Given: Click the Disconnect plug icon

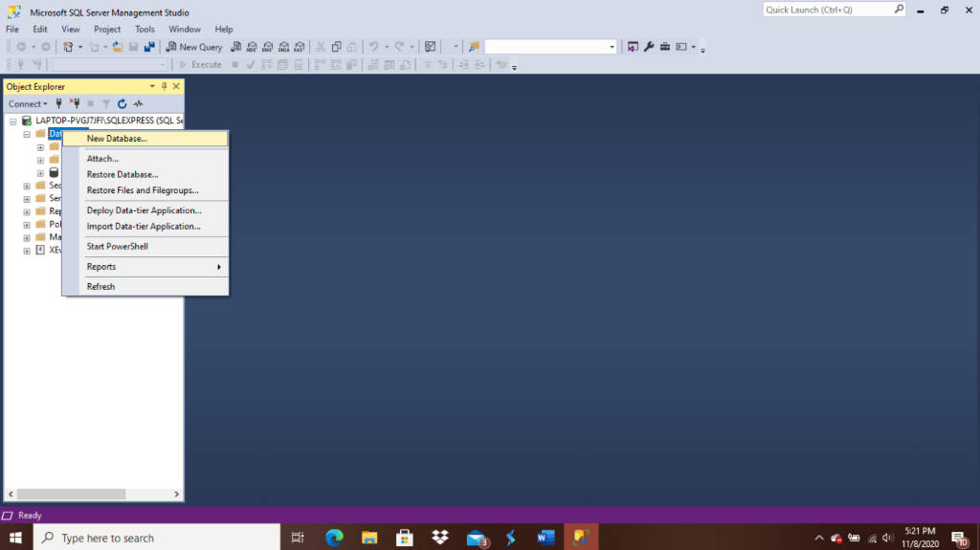Looking at the screenshot, I should click(x=75, y=103).
